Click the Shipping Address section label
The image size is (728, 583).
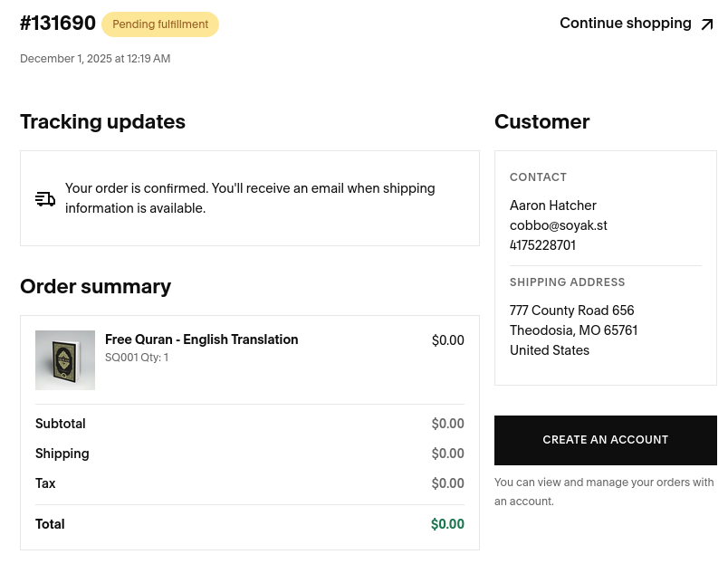click(567, 282)
